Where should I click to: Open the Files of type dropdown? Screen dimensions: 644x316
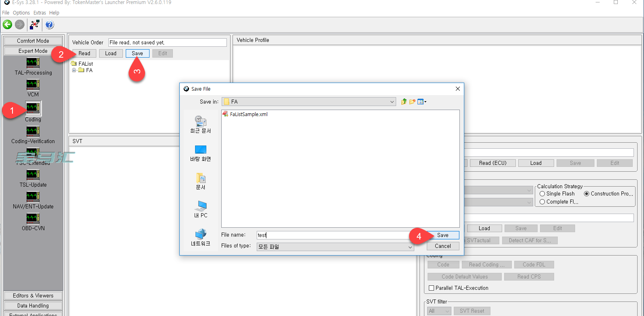coord(410,247)
